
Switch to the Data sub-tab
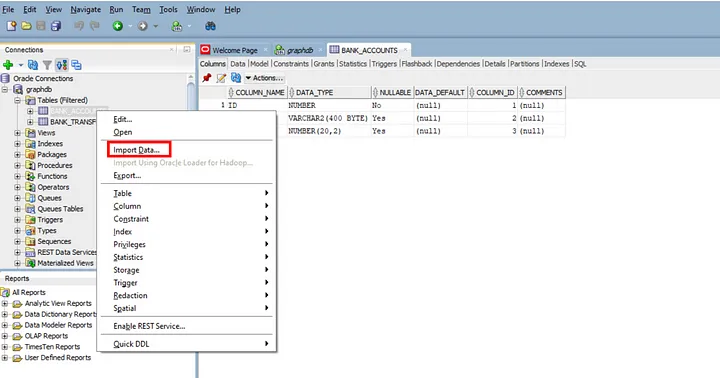pos(237,64)
